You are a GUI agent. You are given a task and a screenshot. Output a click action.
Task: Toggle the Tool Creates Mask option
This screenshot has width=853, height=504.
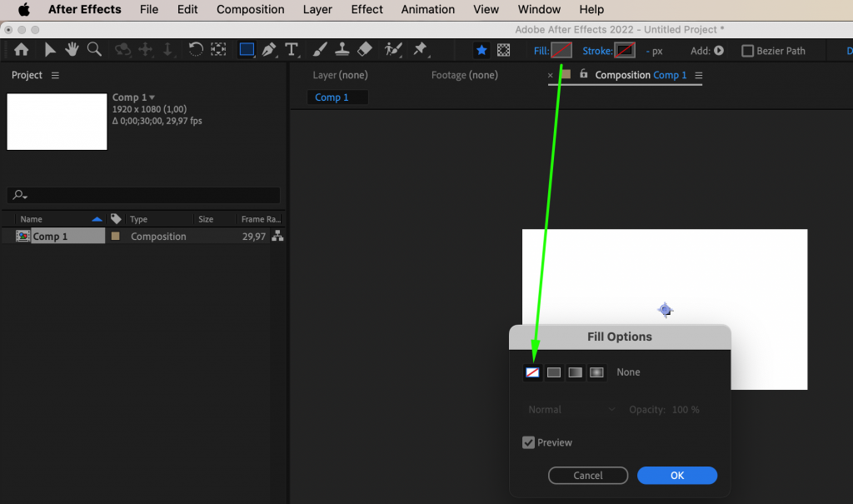[503, 50]
